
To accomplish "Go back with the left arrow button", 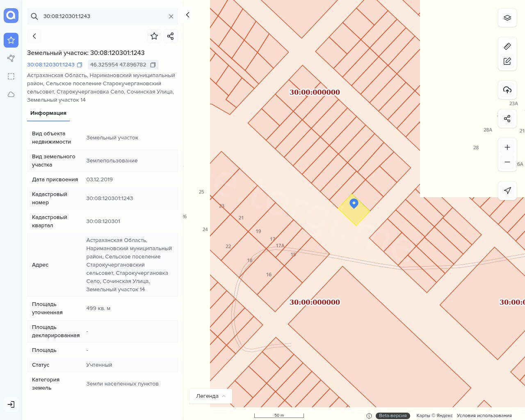I will click(34, 36).
